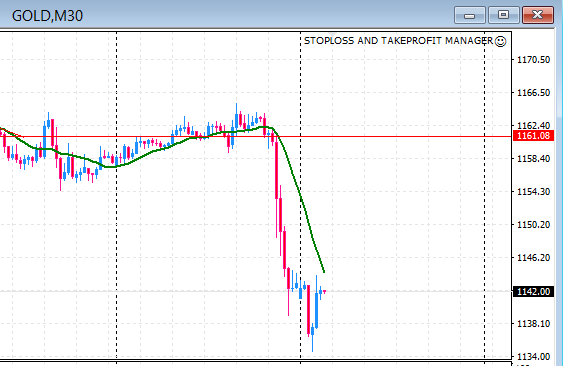The width and height of the screenshot is (563, 366).
Task: Click the 1162.40 price scale value
Action: pyautogui.click(x=533, y=125)
